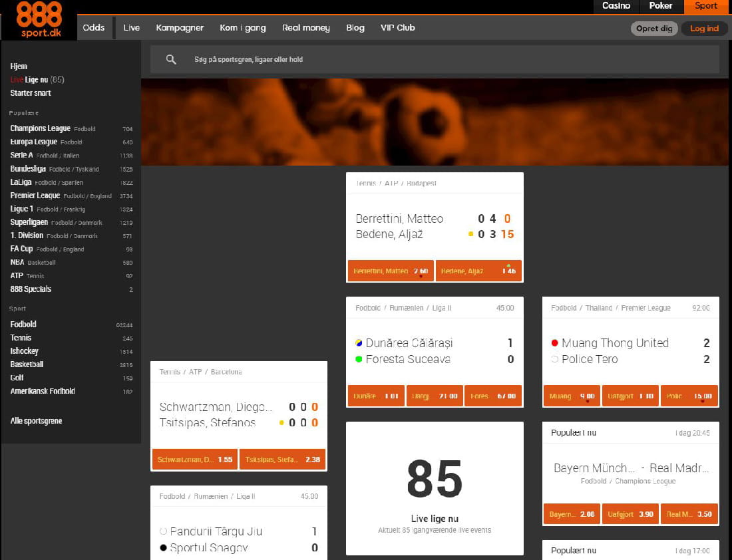Screen dimensions: 732x560
Task: Select NBA Basketball in sidebar
Action: pyautogui.click(x=71, y=262)
